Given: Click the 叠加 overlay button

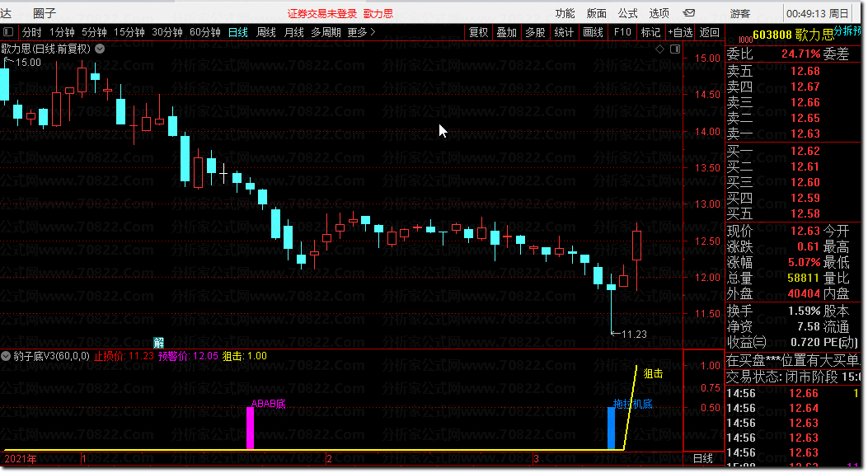Looking at the screenshot, I should (x=506, y=32).
